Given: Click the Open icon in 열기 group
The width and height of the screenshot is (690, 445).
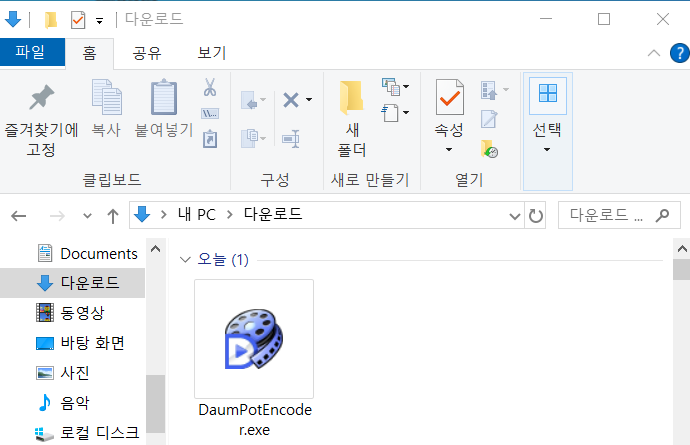Looking at the screenshot, I should pos(489,90).
